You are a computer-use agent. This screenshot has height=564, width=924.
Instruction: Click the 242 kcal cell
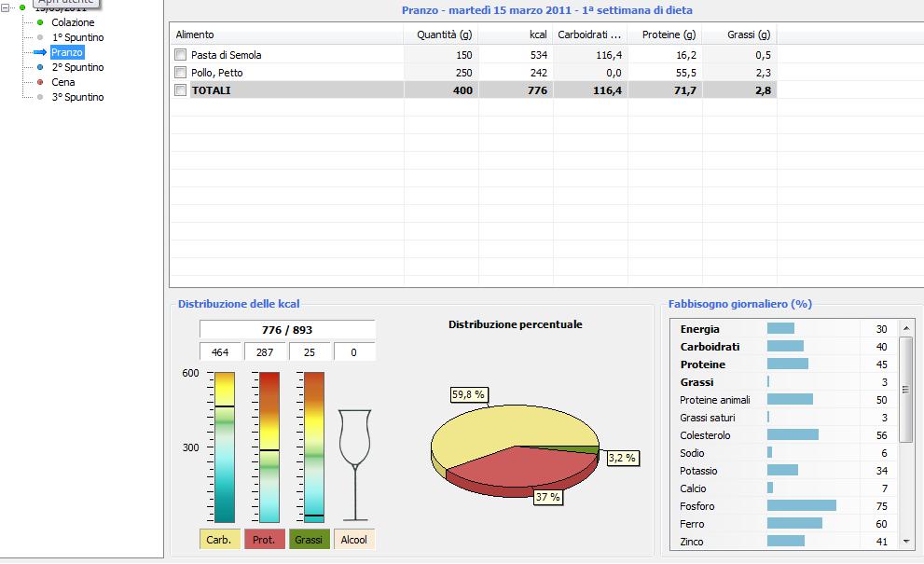point(516,73)
